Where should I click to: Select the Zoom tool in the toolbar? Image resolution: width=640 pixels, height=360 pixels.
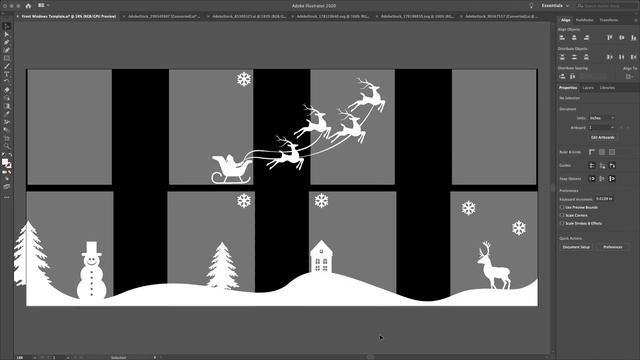pyautogui.click(x=7, y=146)
